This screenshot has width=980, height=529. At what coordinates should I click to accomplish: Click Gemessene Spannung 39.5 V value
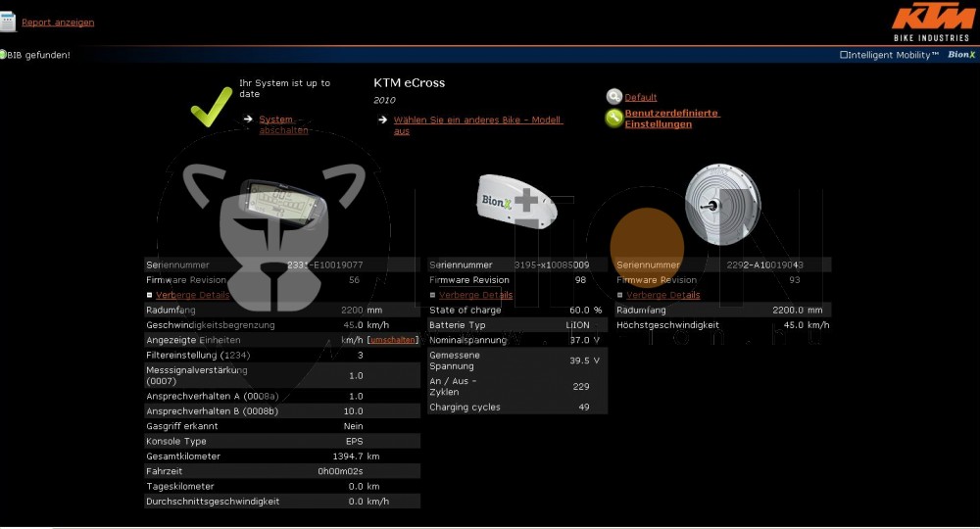584,361
